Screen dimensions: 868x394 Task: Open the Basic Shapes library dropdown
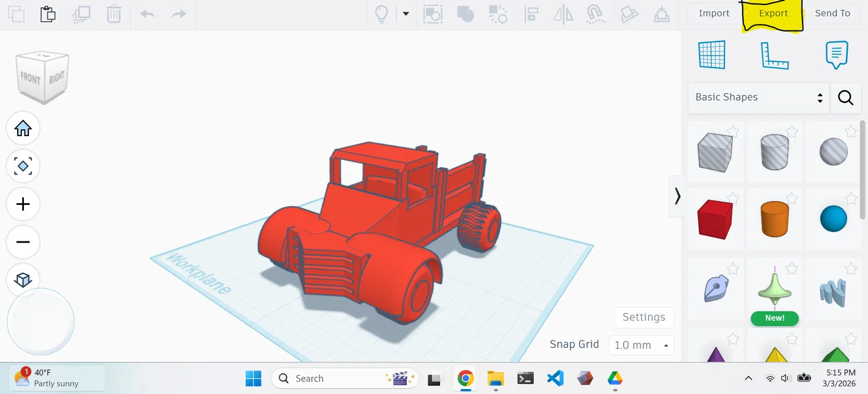click(758, 98)
